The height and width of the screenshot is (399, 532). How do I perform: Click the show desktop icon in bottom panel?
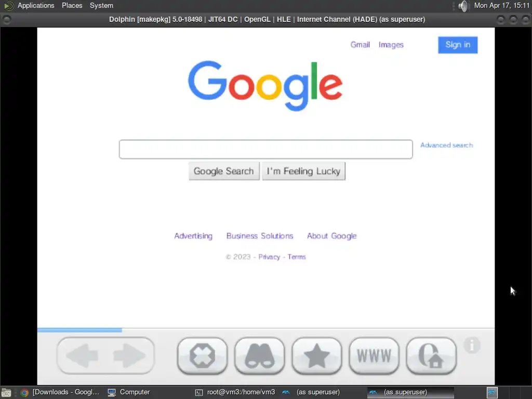[x=6, y=393]
